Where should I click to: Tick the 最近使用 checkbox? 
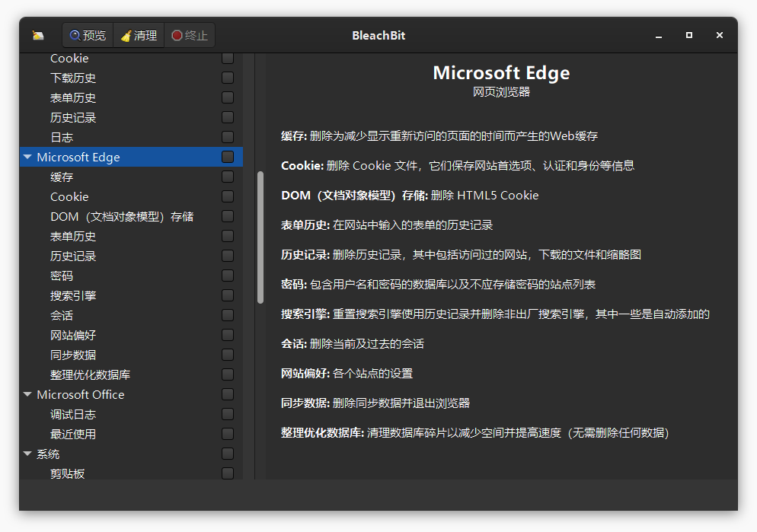coord(228,434)
